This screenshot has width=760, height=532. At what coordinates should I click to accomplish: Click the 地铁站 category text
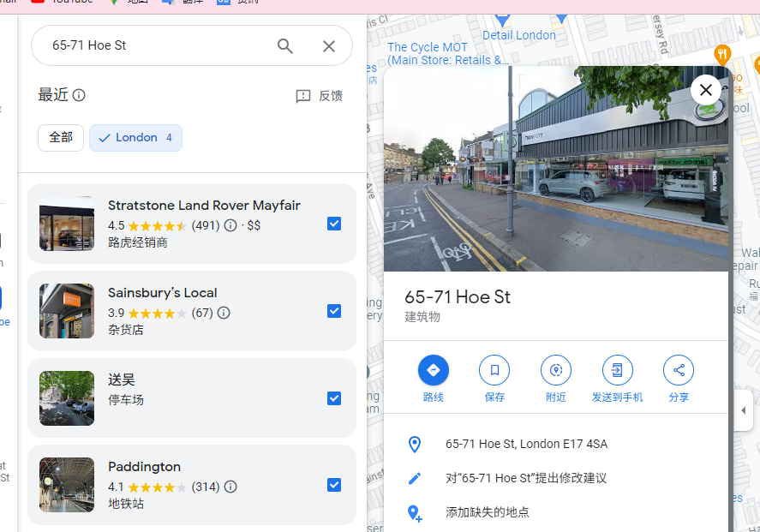126,504
